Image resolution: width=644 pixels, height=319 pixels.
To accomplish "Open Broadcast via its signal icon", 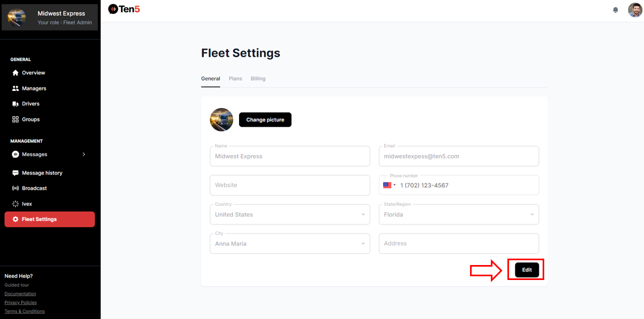I will [15, 188].
